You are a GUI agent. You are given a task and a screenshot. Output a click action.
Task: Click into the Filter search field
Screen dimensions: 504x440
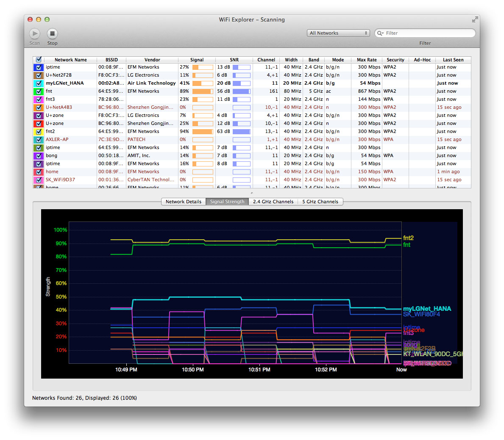(x=428, y=33)
